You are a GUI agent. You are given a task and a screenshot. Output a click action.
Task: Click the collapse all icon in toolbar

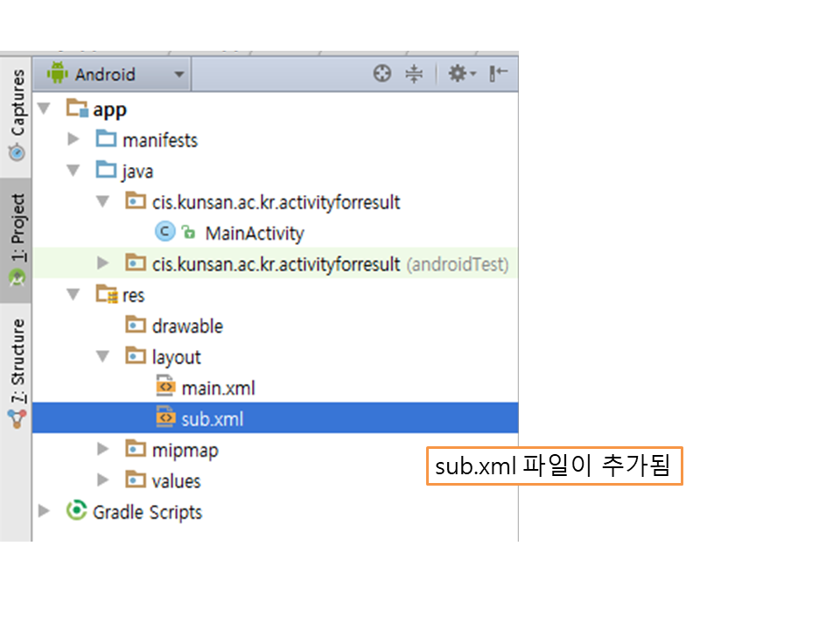click(414, 74)
